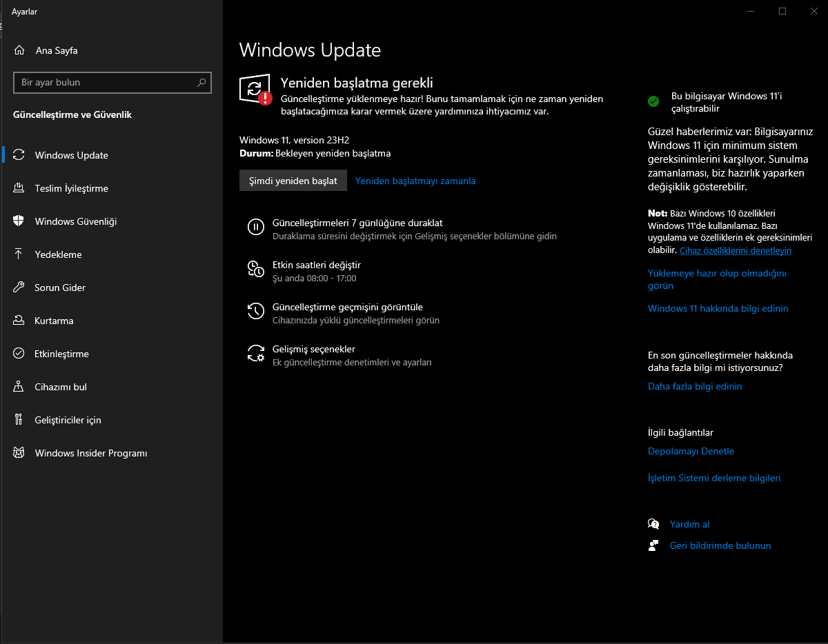Open the Yedekleme page

point(112,254)
